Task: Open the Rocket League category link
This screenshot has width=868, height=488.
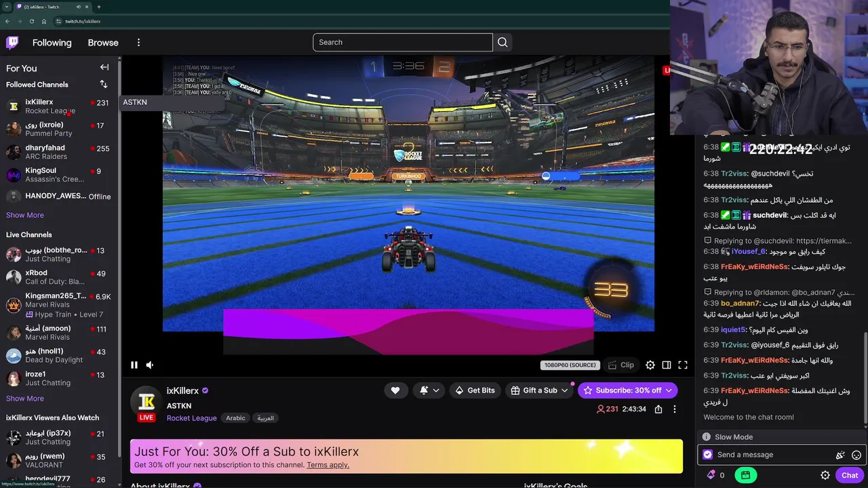Action: [x=192, y=418]
